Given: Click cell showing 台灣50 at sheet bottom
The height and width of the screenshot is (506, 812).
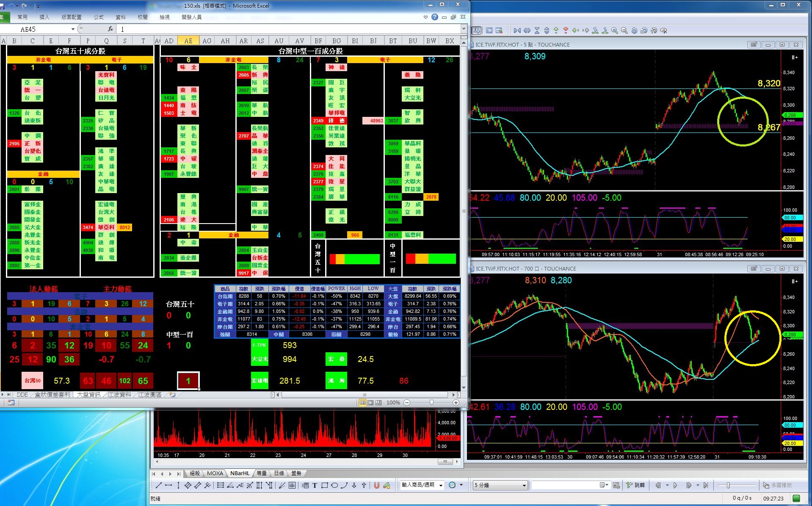Looking at the screenshot, I should coord(32,381).
